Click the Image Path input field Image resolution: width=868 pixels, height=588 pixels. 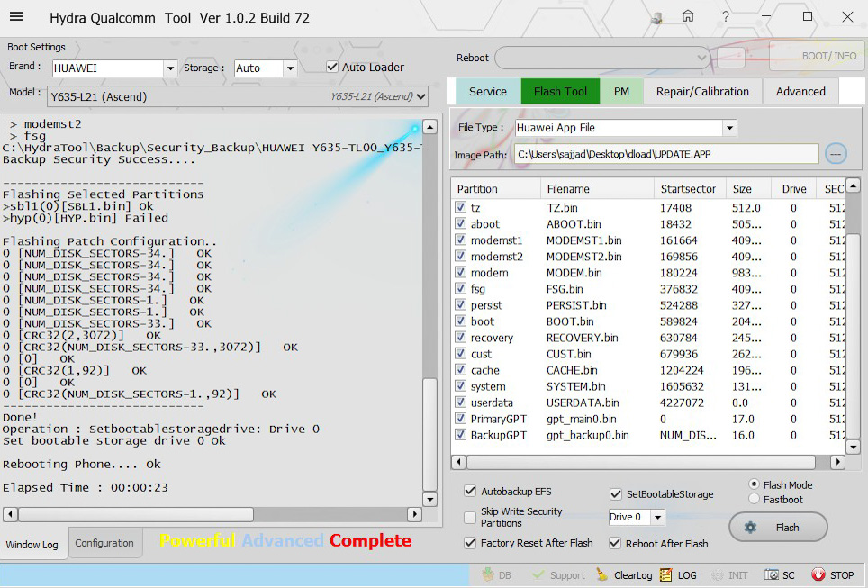pos(666,154)
